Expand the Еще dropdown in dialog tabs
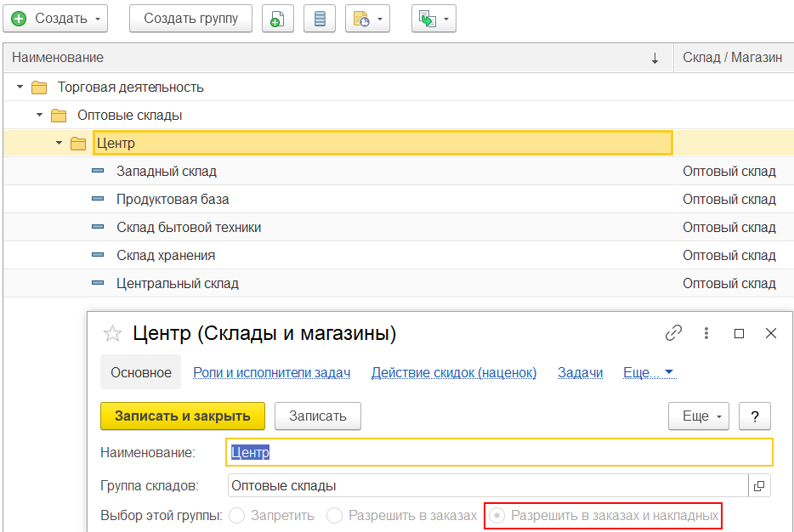The width and height of the screenshot is (794, 532). (x=649, y=372)
